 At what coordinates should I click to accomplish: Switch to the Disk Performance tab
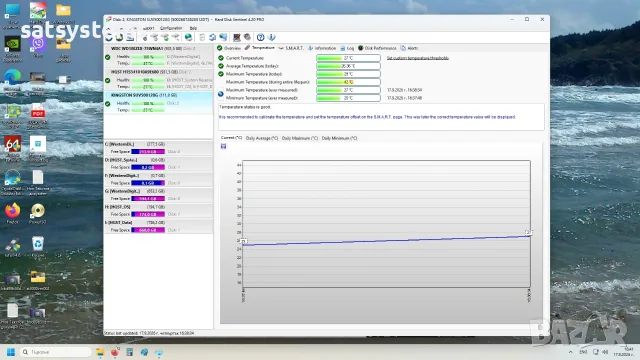[377, 48]
